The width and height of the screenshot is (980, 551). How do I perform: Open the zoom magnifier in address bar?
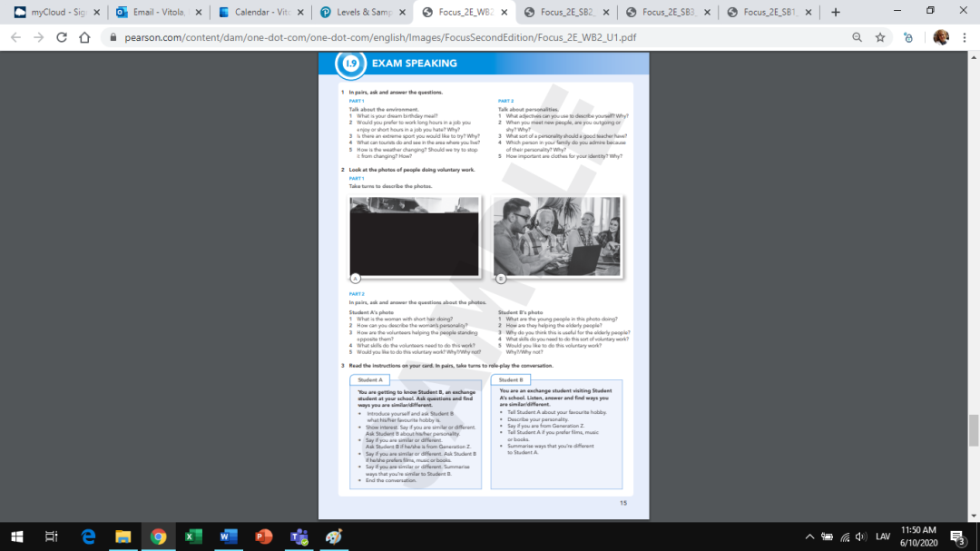click(x=857, y=37)
